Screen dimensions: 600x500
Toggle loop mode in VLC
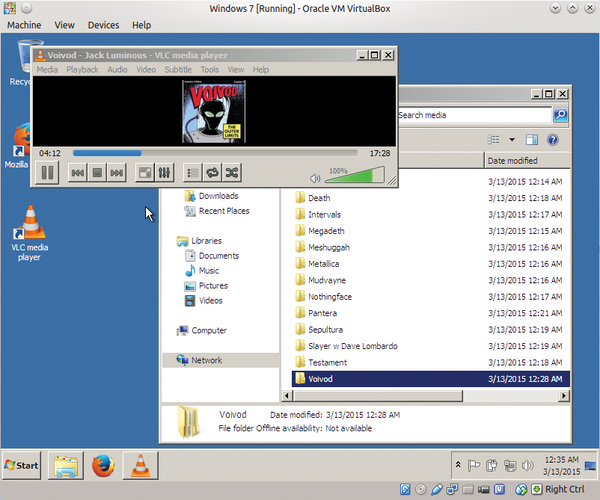click(x=212, y=173)
